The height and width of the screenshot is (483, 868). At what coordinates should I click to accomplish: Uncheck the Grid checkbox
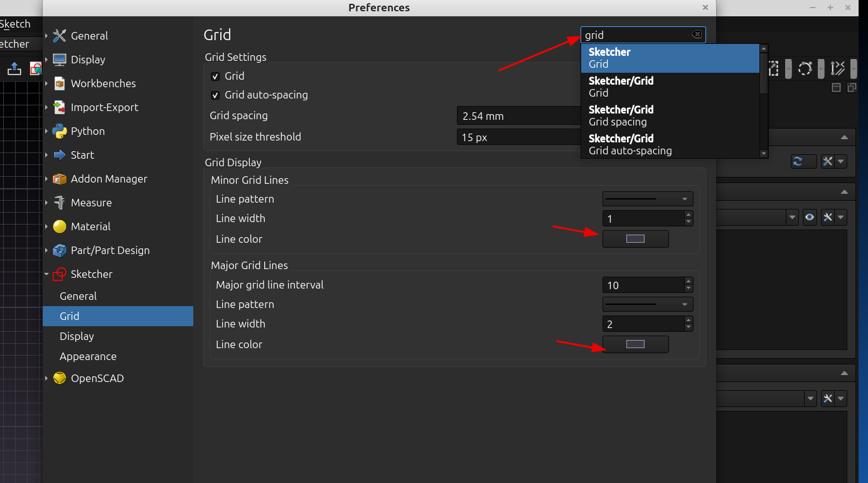(215, 77)
